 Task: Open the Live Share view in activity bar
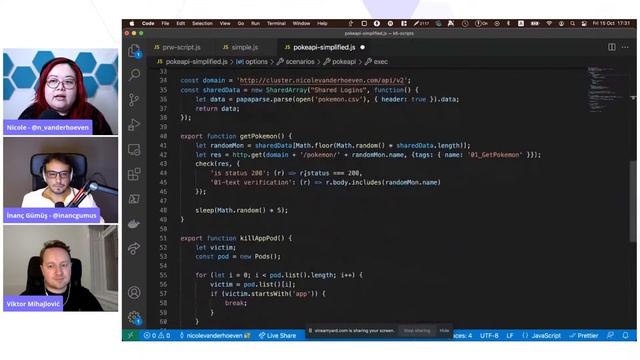pyautogui.click(x=134, y=248)
